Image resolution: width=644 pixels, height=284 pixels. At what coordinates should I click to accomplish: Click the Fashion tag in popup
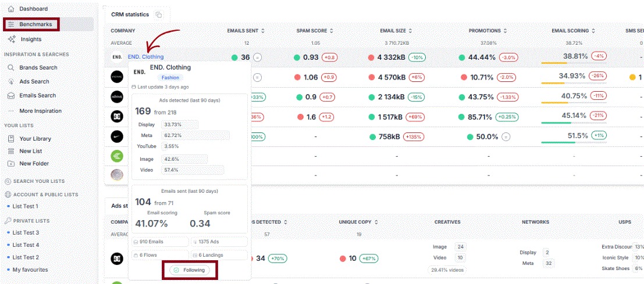[170, 77]
